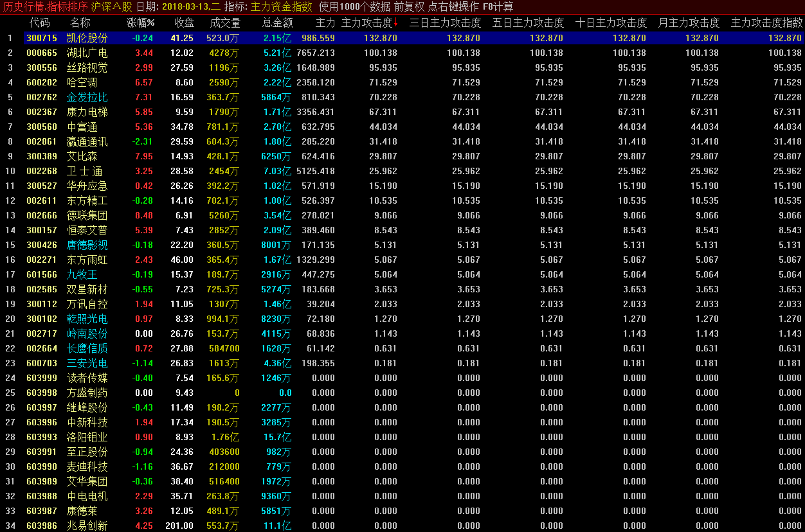
Task: Select stock 艾比森
Action: pyautogui.click(x=82, y=156)
